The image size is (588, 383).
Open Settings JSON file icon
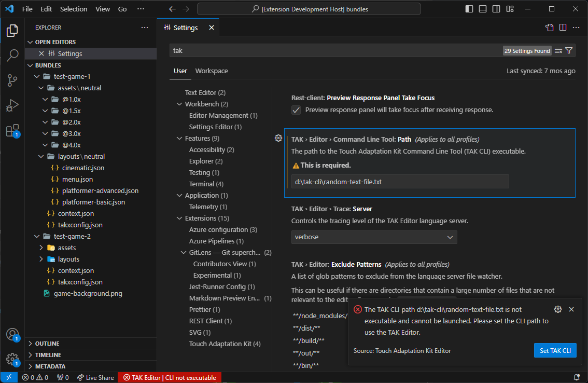coord(550,28)
